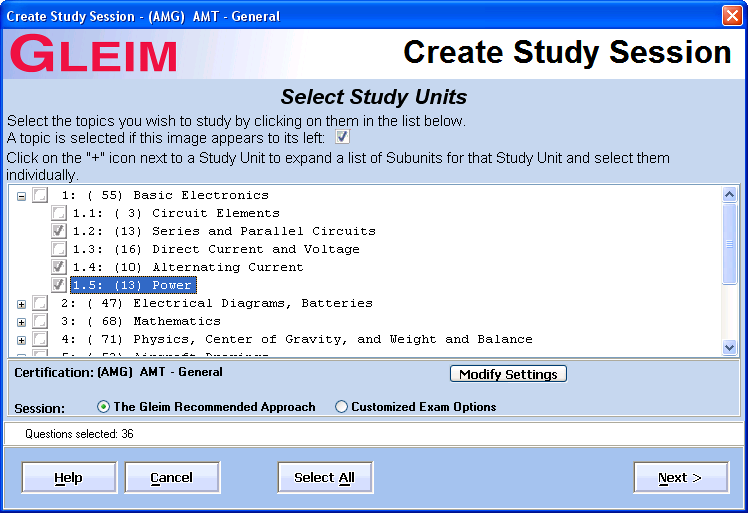Cancel the study session creation

point(172,478)
